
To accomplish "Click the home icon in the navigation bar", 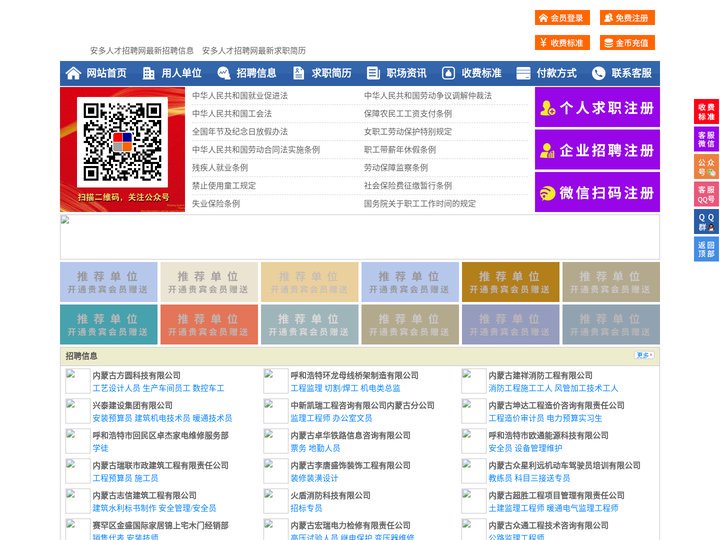I will point(73,73).
